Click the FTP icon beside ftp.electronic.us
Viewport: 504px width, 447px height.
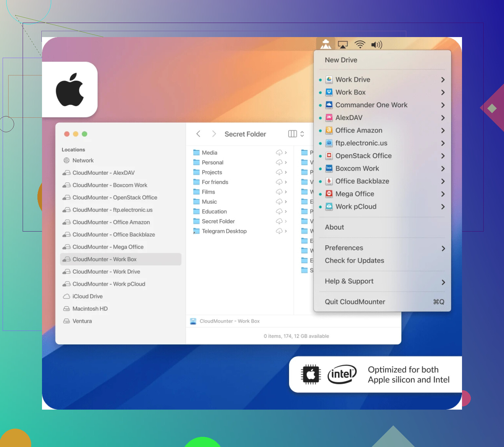click(x=329, y=143)
